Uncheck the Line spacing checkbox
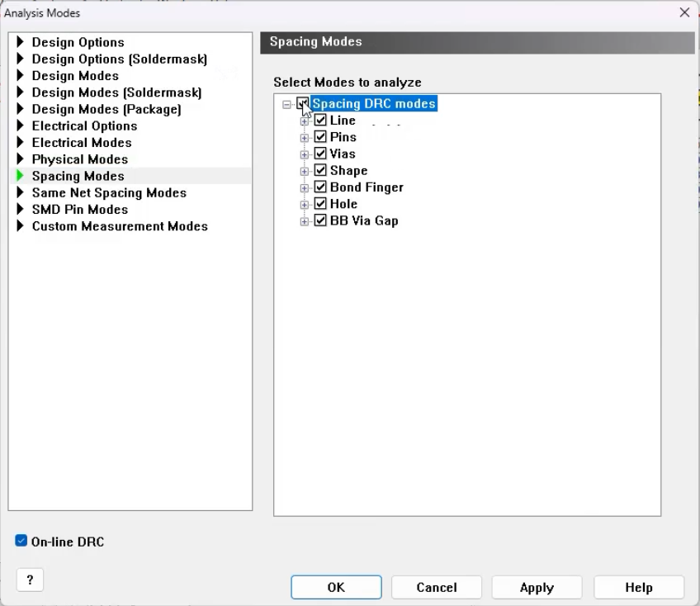Viewport: 700px width, 606px height. 320,121
